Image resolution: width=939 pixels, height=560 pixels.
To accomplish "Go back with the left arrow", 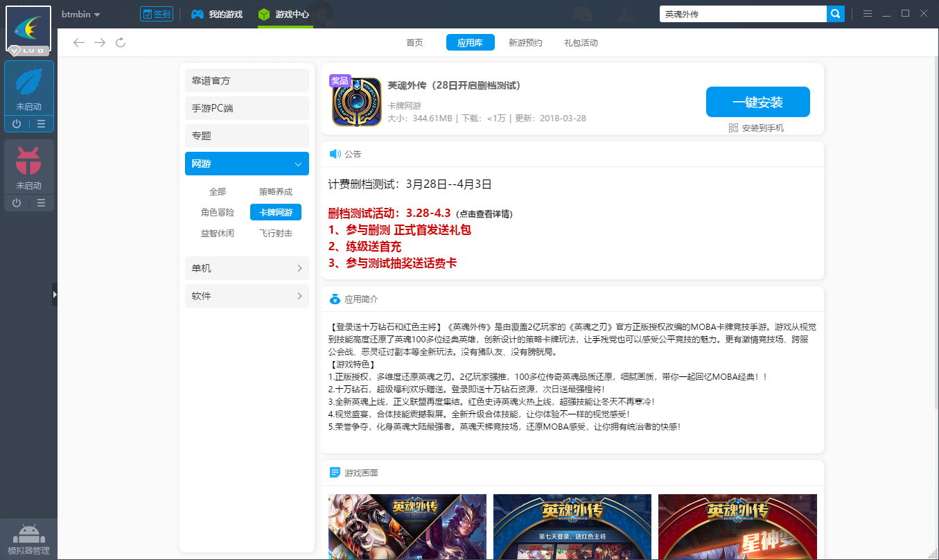I will click(x=79, y=43).
